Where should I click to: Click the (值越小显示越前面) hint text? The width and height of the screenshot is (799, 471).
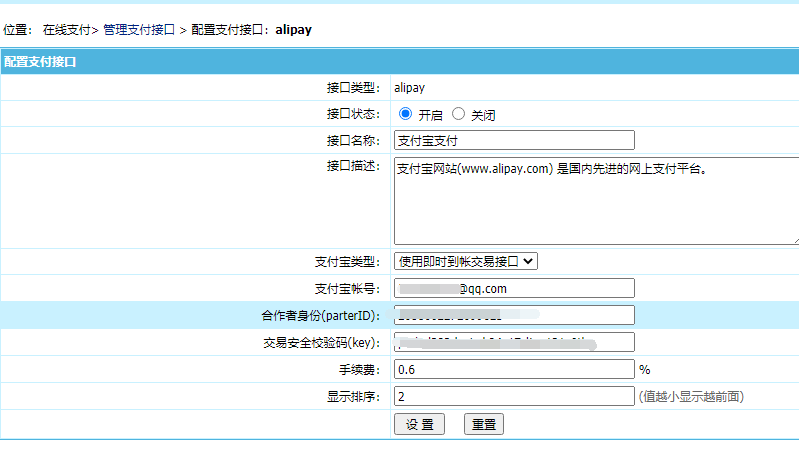(690, 397)
